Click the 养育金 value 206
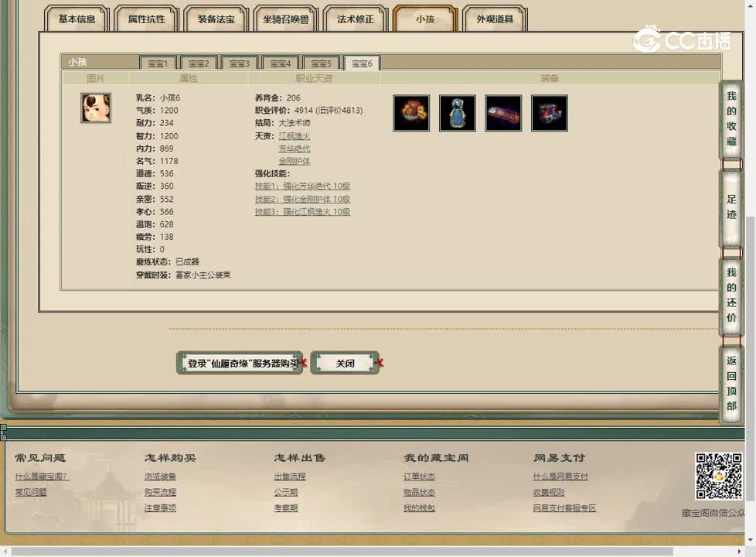Screen dimensions: 756x557 click(293, 97)
